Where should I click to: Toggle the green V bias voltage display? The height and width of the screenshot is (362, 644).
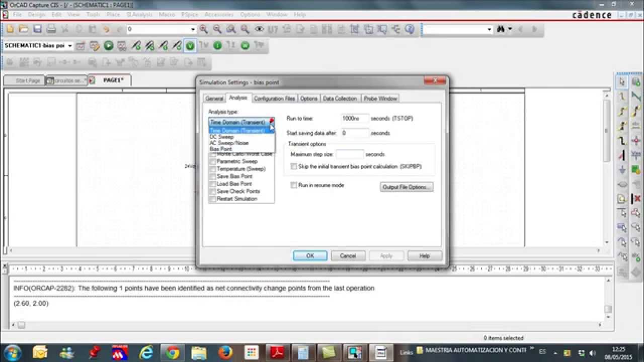coord(190,46)
